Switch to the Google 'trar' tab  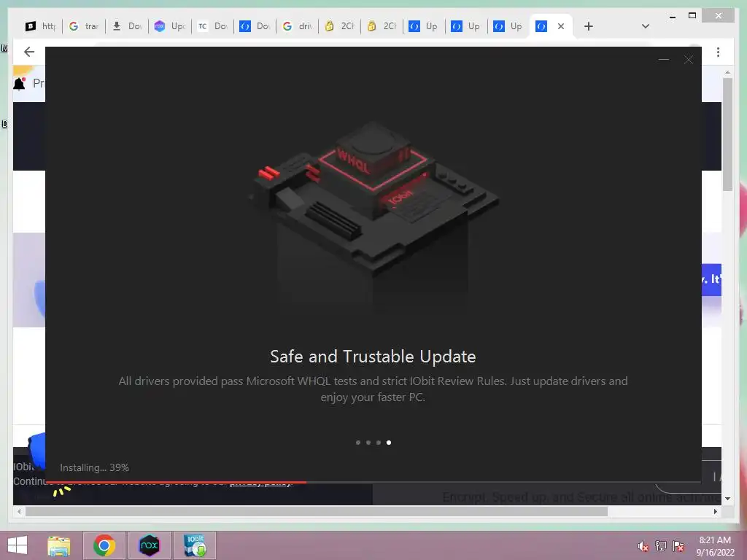point(84,26)
